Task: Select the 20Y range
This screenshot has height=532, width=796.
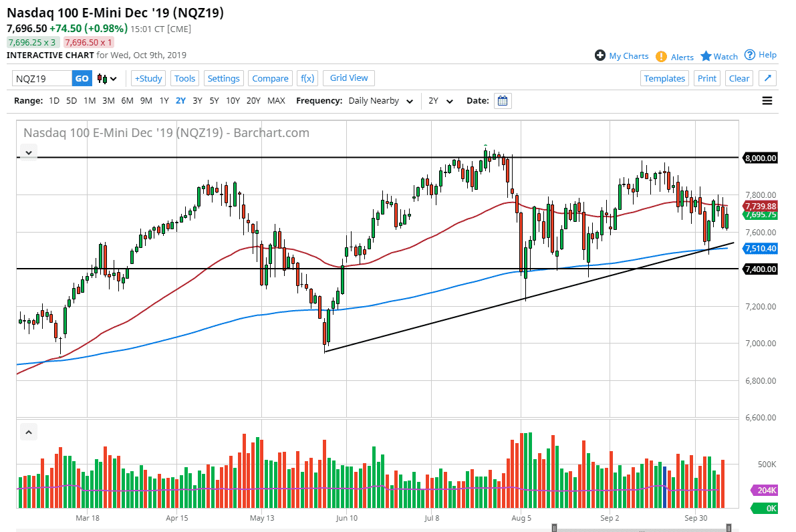Action: [253, 100]
